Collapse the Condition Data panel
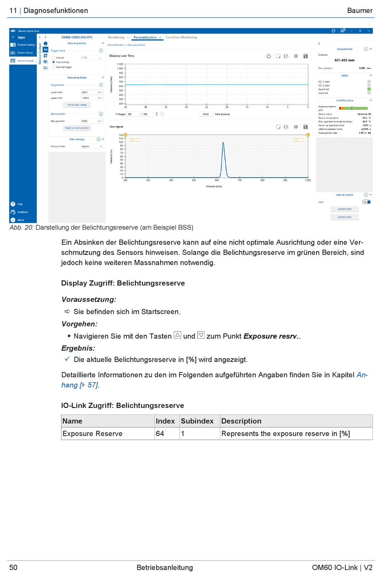 pos(371,100)
